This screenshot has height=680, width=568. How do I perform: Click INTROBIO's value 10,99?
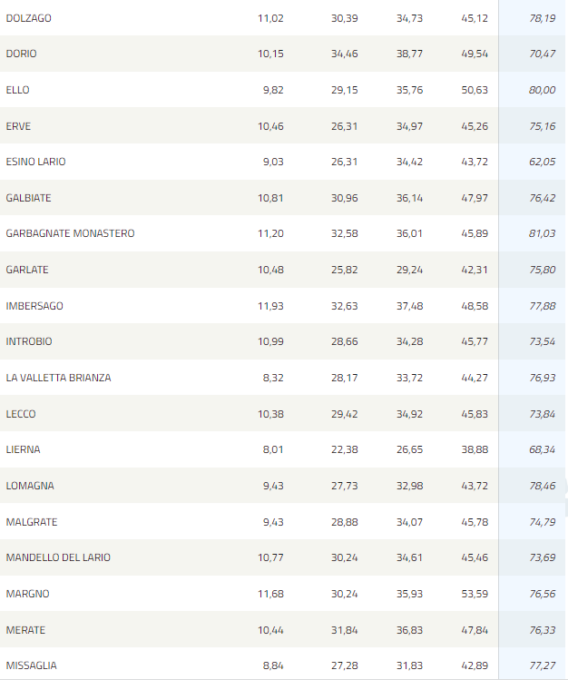(271, 342)
